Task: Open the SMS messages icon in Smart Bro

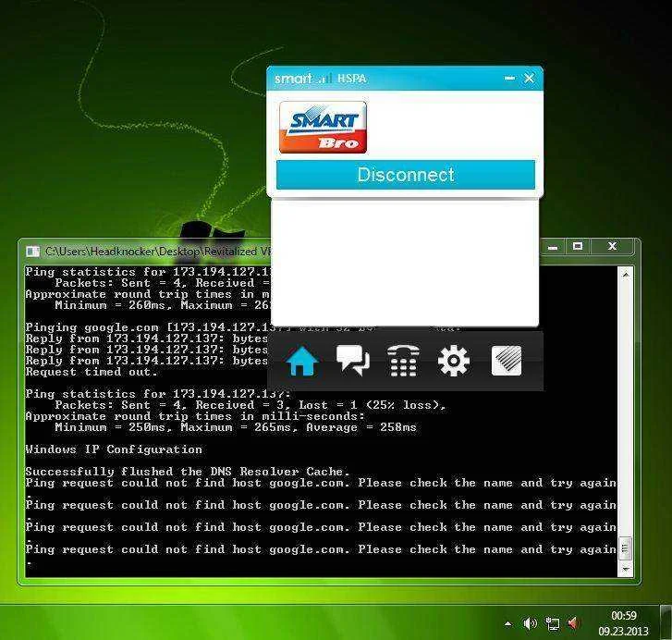Action: tap(353, 361)
